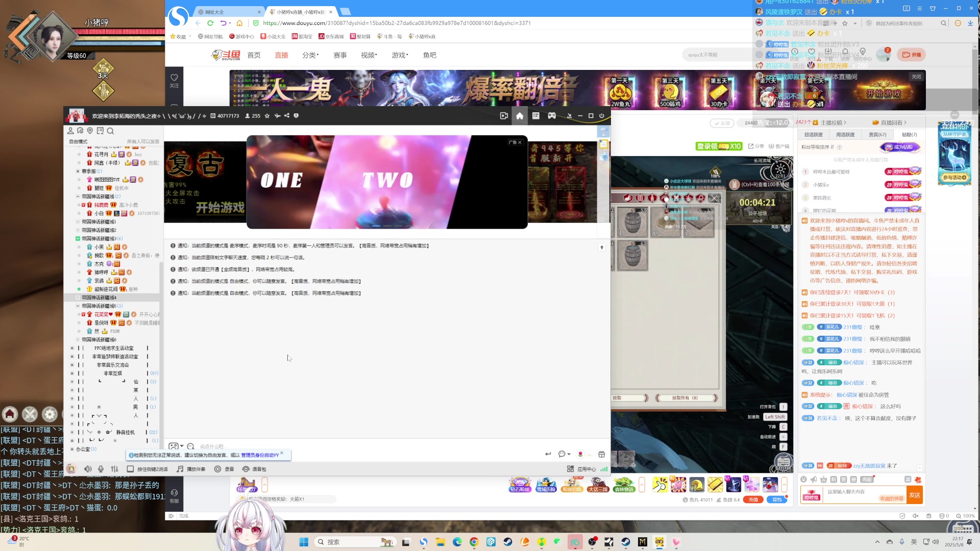Open the 赛事 tab on Douyu
The height and width of the screenshot is (551, 980).
coord(340,55)
